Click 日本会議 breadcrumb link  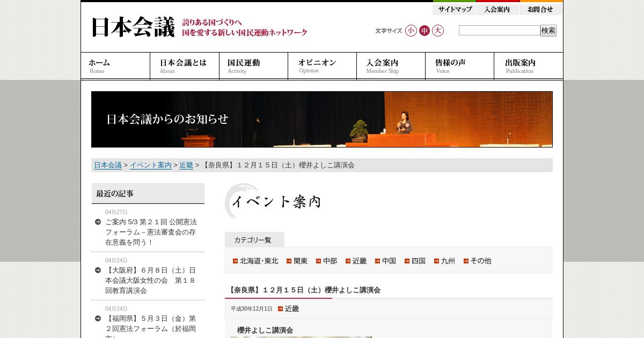108,165
